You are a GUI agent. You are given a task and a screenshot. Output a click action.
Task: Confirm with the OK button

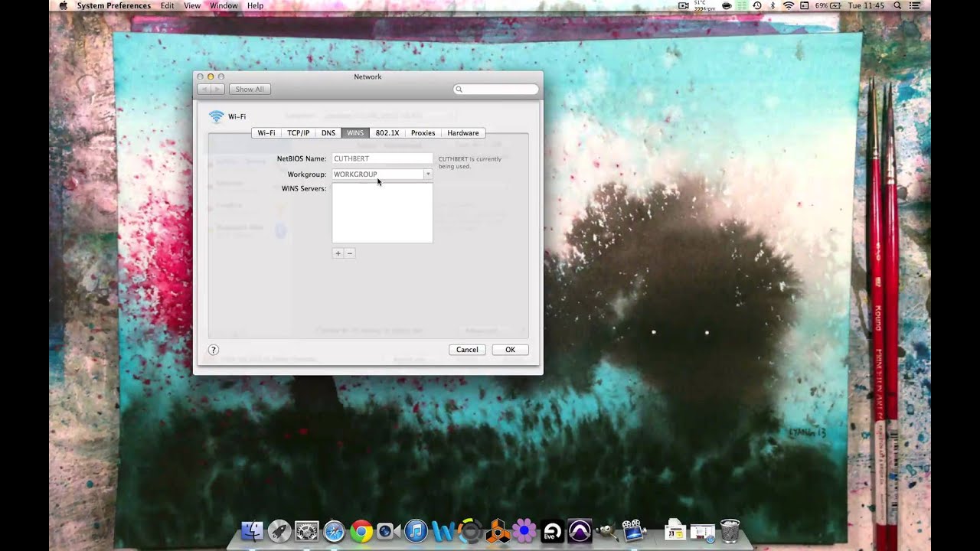[510, 350]
